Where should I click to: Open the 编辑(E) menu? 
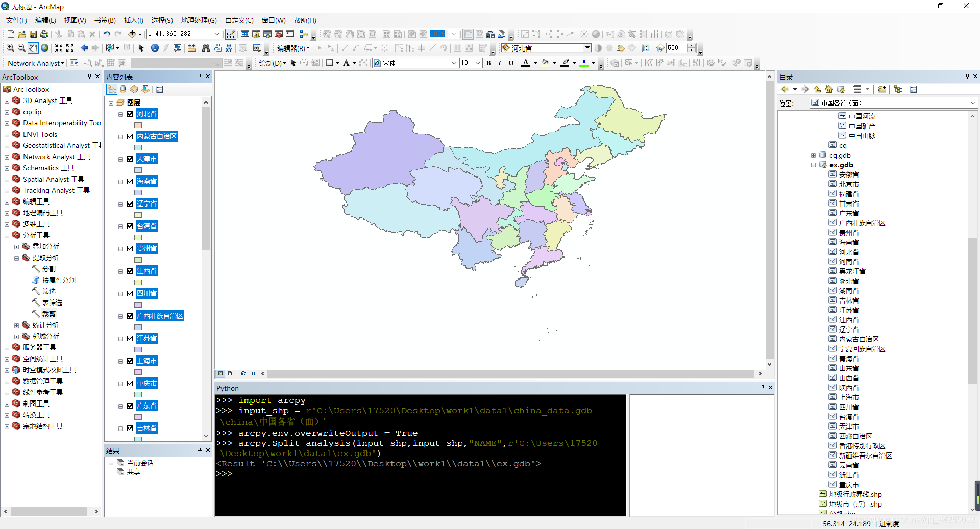click(x=45, y=20)
